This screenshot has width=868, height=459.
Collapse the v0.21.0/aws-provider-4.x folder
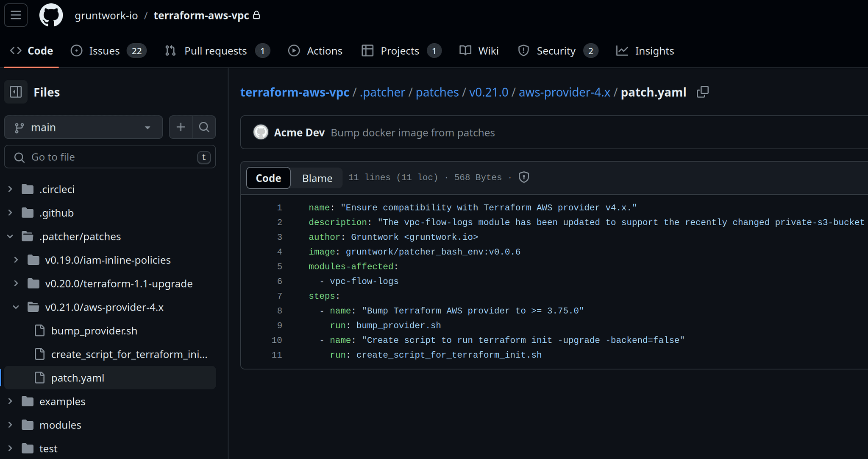click(x=16, y=307)
